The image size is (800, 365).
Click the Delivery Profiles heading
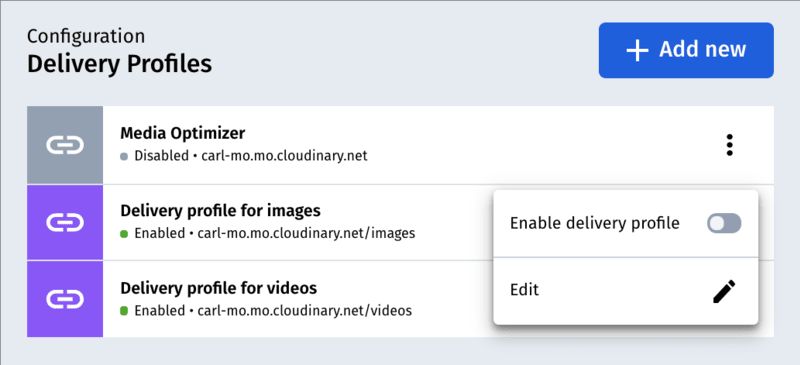pyautogui.click(x=119, y=64)
